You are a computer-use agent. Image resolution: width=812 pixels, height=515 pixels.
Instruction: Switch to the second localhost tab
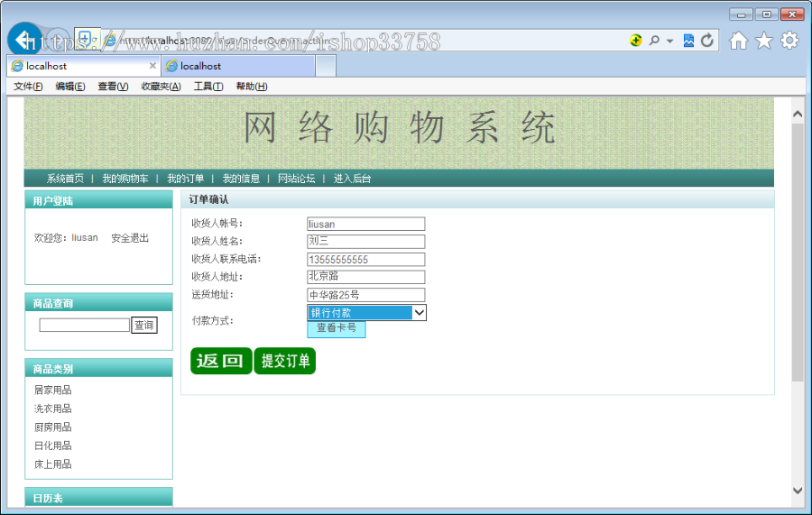[238, 66]
